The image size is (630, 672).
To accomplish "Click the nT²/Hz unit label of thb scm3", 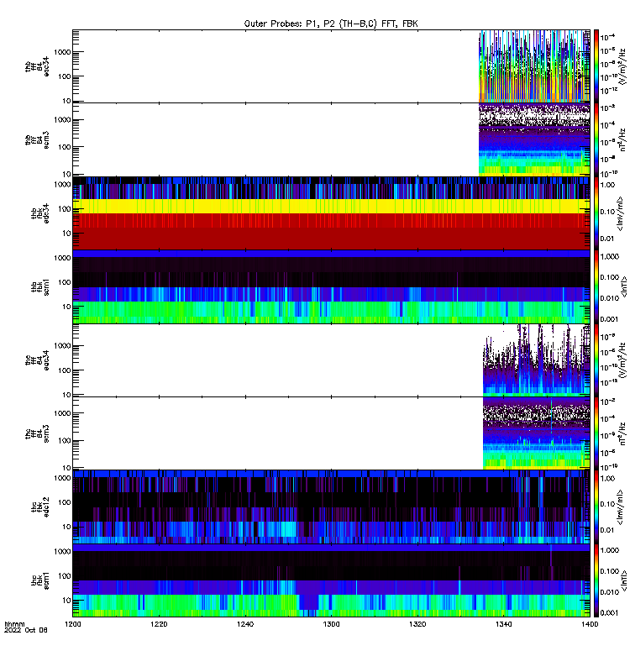I will 622,139.
